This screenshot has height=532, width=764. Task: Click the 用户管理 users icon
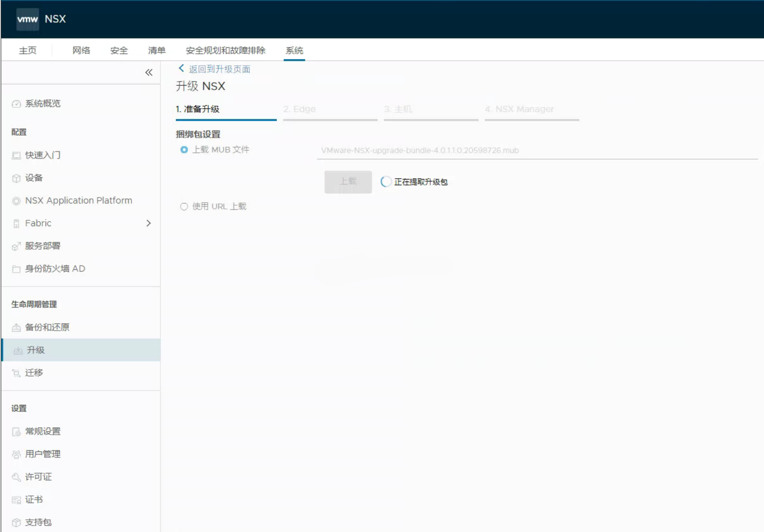coord(16,454)
